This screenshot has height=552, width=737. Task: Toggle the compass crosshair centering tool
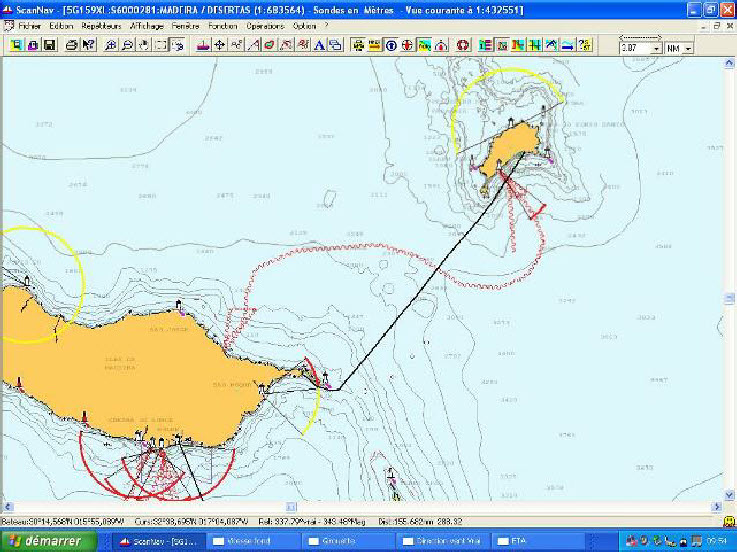[220, 45]
